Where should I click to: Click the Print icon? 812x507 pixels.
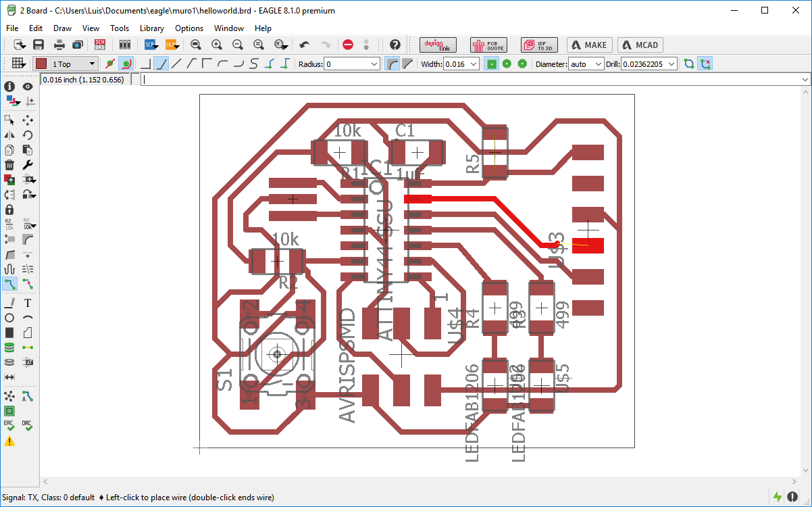coord(59,45)
